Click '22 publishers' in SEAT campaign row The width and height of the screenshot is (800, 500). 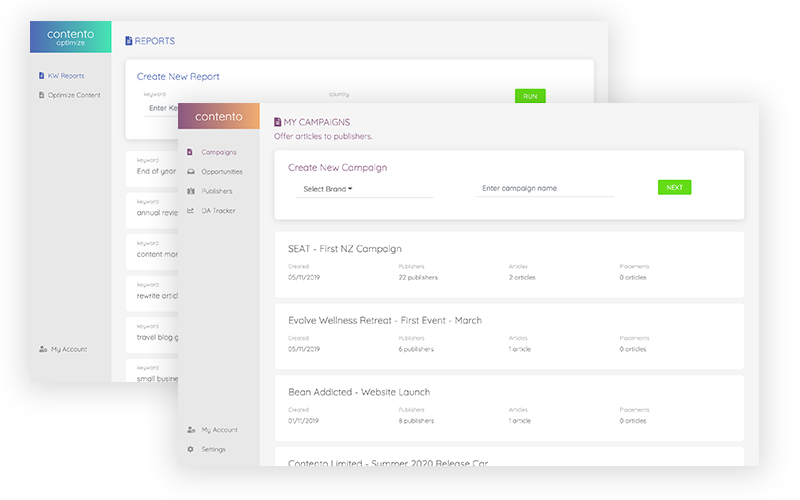[418, 278]
